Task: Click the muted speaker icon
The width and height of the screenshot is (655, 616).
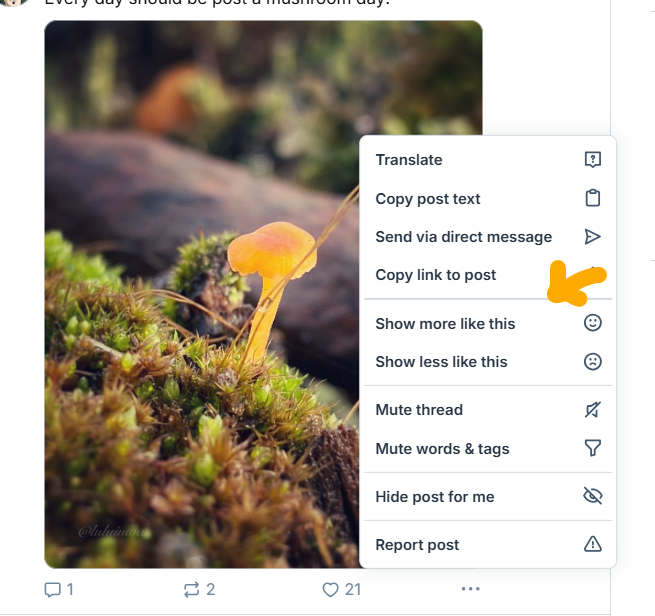Action: pyautogui.click(x=592, y=410)
